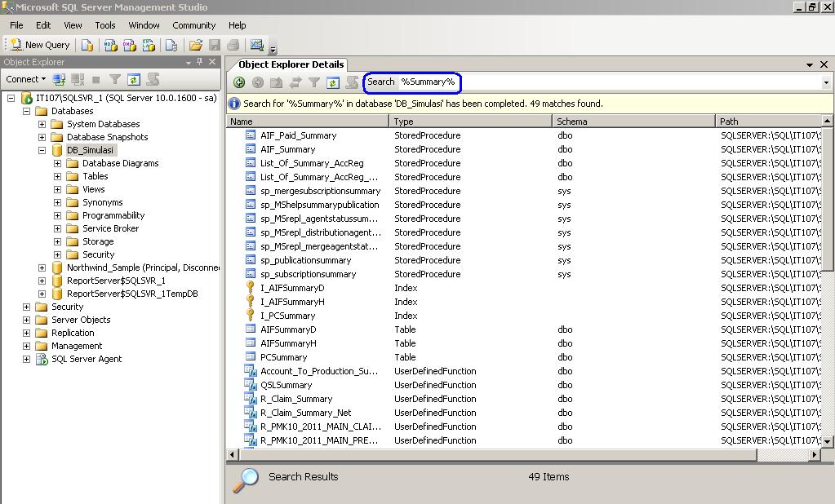This screenshot has height=504, width=835.
Task: Select the sp_publicationsummary row
Action: pos(525,260)
